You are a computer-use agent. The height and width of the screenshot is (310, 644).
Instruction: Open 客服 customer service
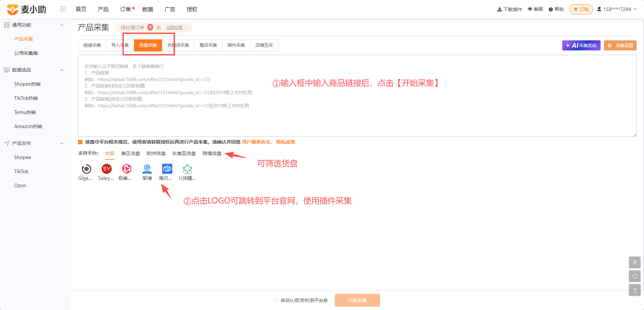coord(535,9)
